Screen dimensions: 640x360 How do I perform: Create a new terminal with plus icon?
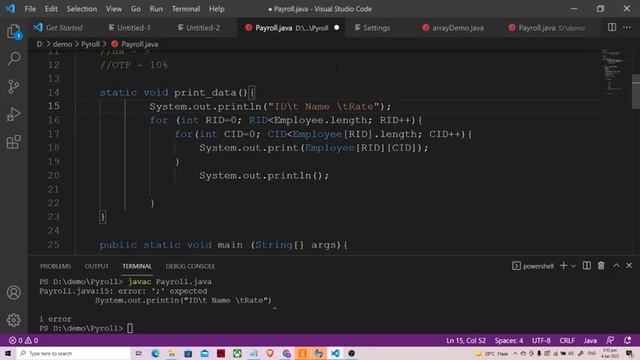pos(564,266)
